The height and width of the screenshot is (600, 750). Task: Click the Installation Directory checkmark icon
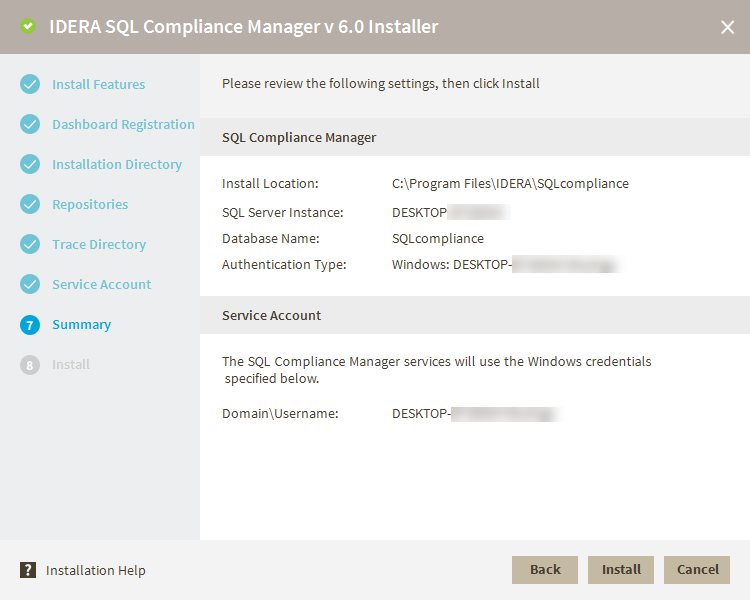30,164
